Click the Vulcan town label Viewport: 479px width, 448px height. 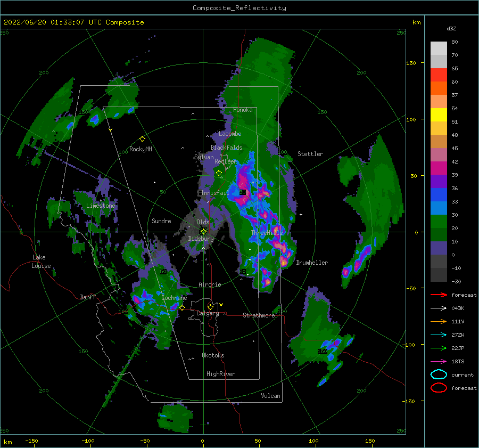click(270, 396)
